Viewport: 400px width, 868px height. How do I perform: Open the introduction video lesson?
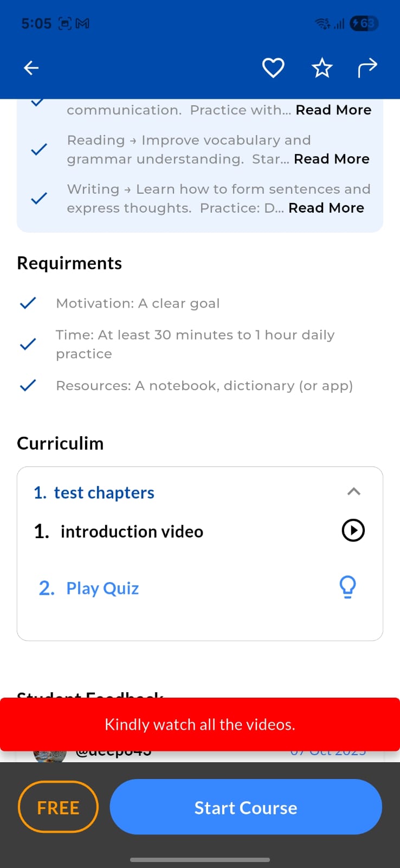tap(132, 532)
